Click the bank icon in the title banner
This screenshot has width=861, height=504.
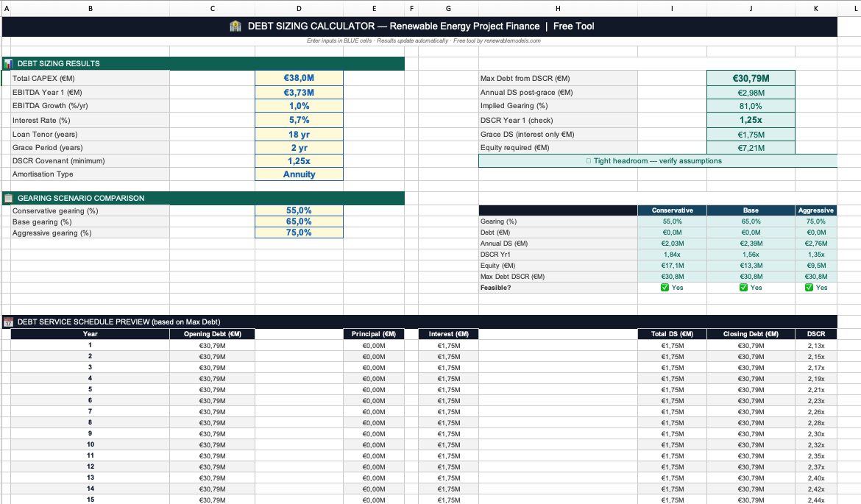(235, 26)
